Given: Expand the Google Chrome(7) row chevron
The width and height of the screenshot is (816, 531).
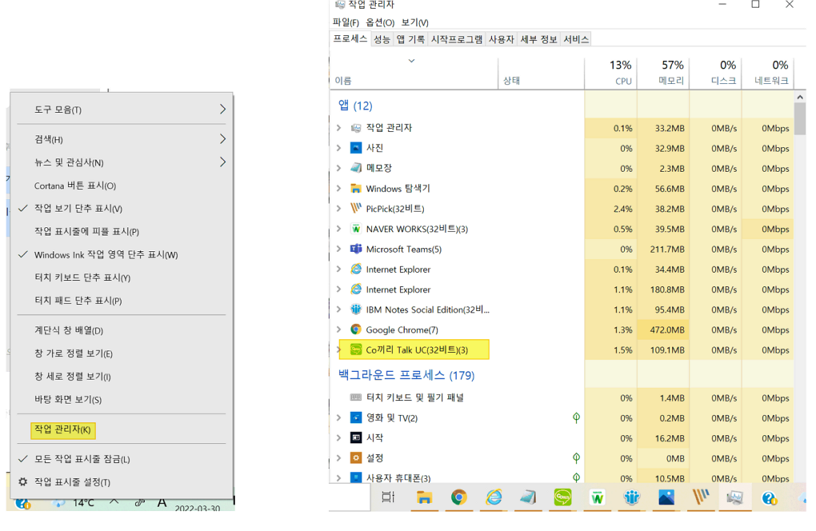Looking at the screenshot, I should tap(339, 330).
